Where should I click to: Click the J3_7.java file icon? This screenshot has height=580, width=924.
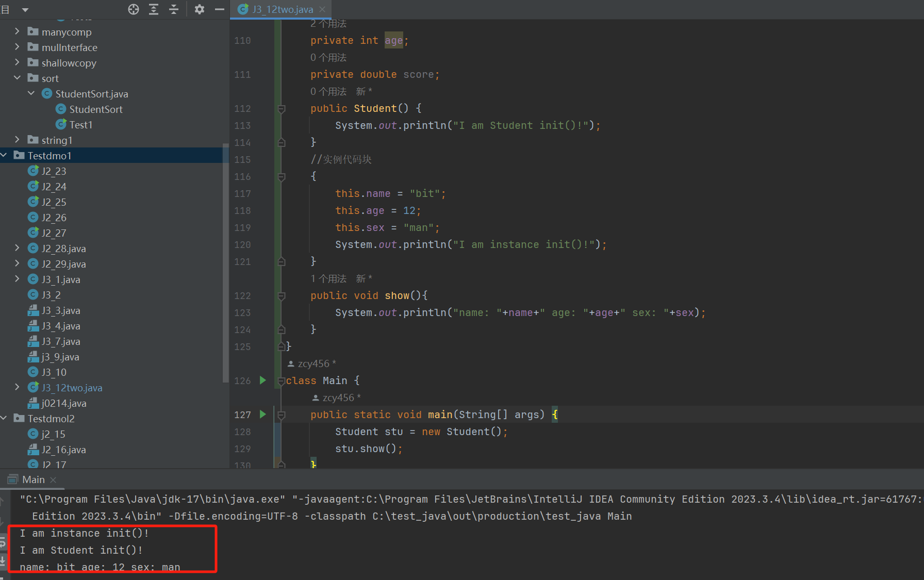(x=33, y=341)
